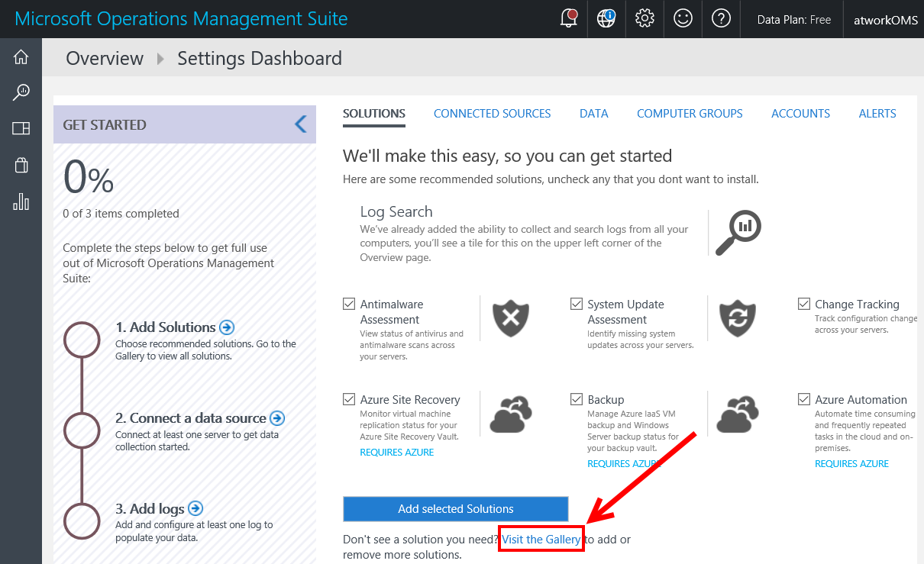This screenshot has height=564, width=924.
Task: Click the GET STARTED panel header
Action: tap(185, 124)
